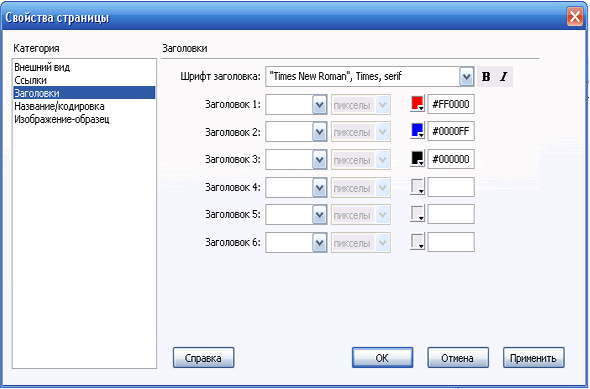Close the Свойства страницы dialog
This screenshot has width=590, height=389.
575,17
